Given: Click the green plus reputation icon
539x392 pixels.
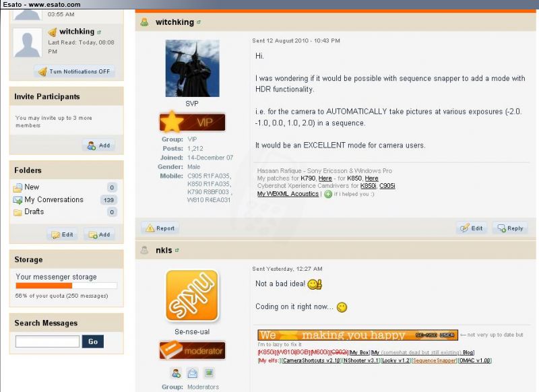Looking at the screenshot, I should point(328,194).
